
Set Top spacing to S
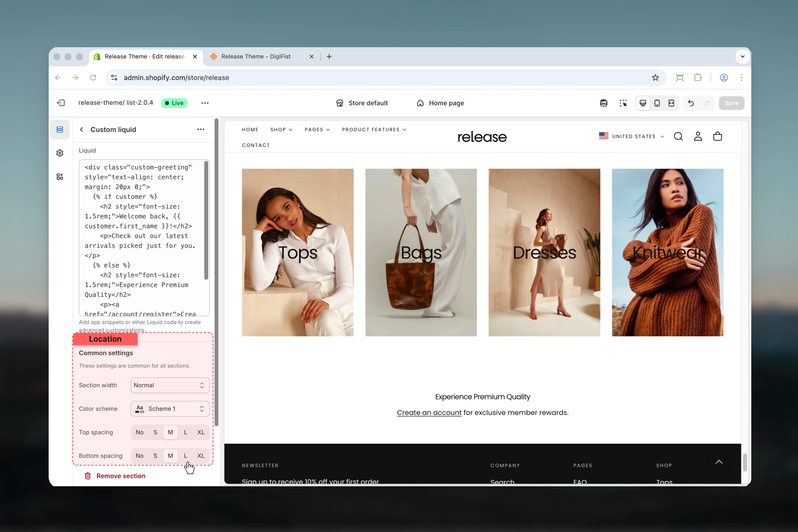click(x=155, y=432)
